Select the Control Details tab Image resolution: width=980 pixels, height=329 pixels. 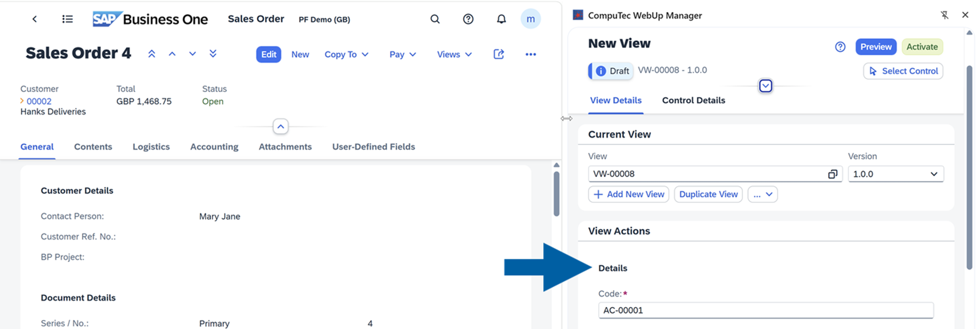[x=693, y=100]
